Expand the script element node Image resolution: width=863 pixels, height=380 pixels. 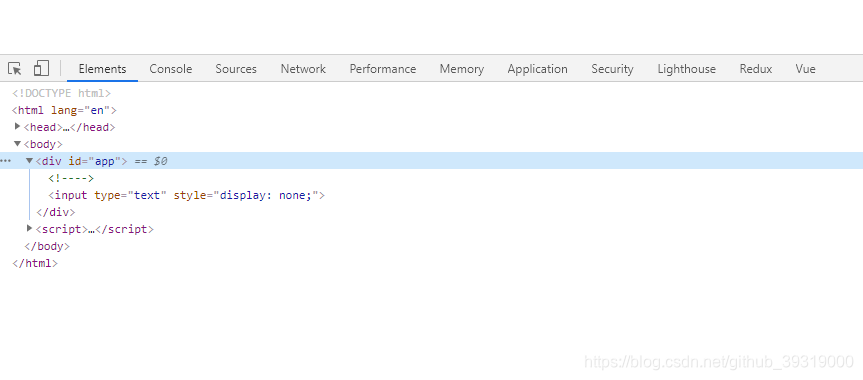tap(30, 229)
